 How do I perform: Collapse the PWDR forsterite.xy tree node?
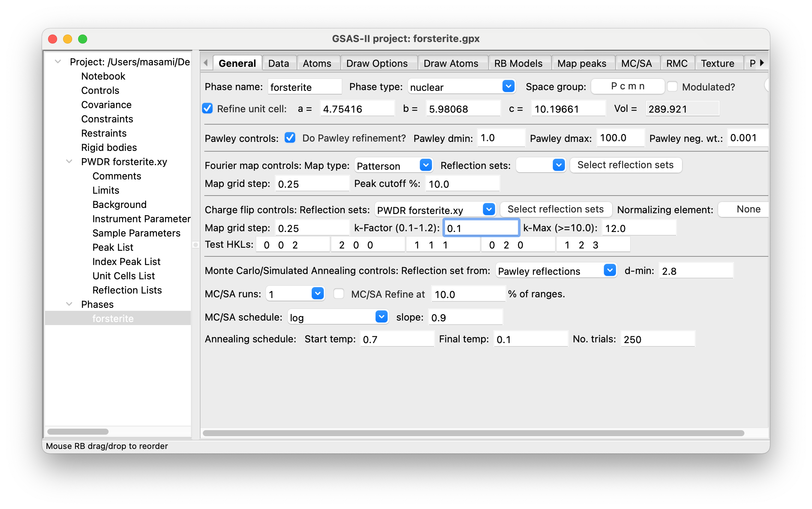[x=69, y=161]
